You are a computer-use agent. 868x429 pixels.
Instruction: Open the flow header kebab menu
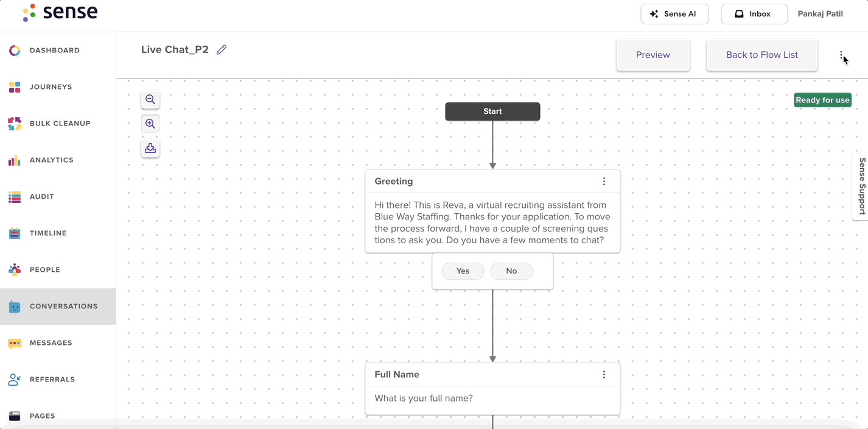841,55
